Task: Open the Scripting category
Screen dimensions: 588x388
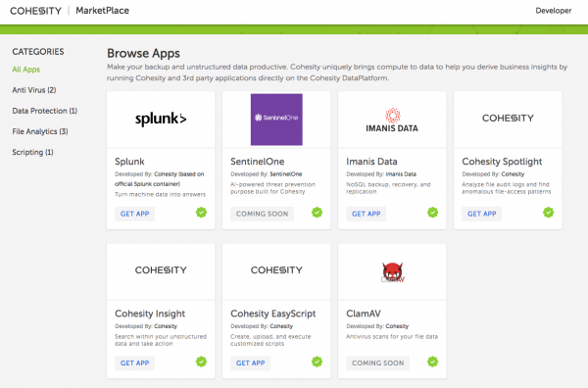Action: click(x=32, y=152)
